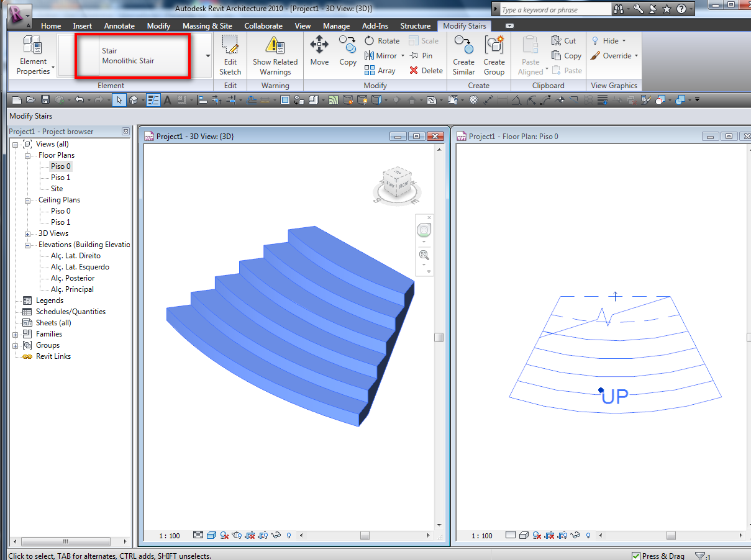Open the stair type selector dropdown arrow
The width and height of the screenshot is (751, 560).
(x=207, y=56)
